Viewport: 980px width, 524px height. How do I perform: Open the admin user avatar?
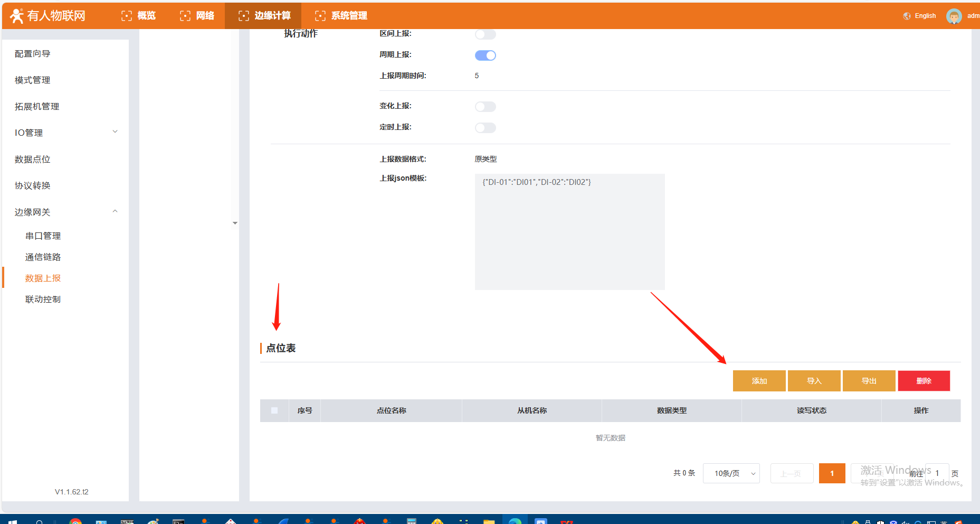(954, 16)
